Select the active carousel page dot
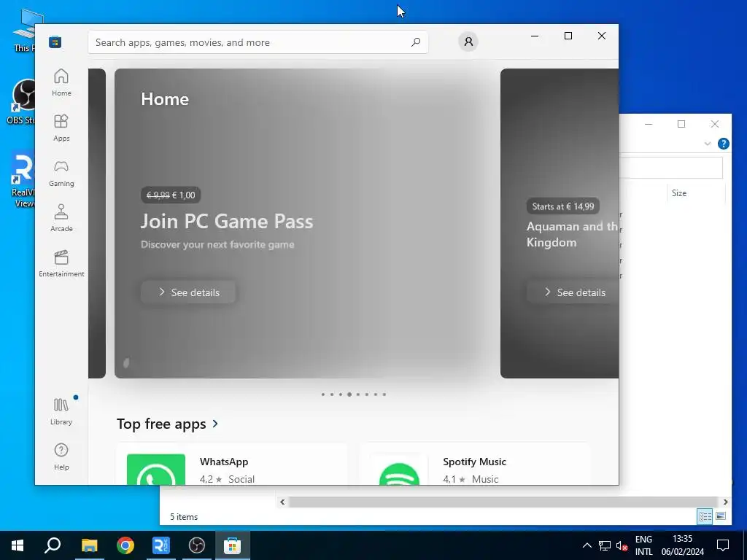The height and width of the screenshot is (560, 747). tap(349, 394)
